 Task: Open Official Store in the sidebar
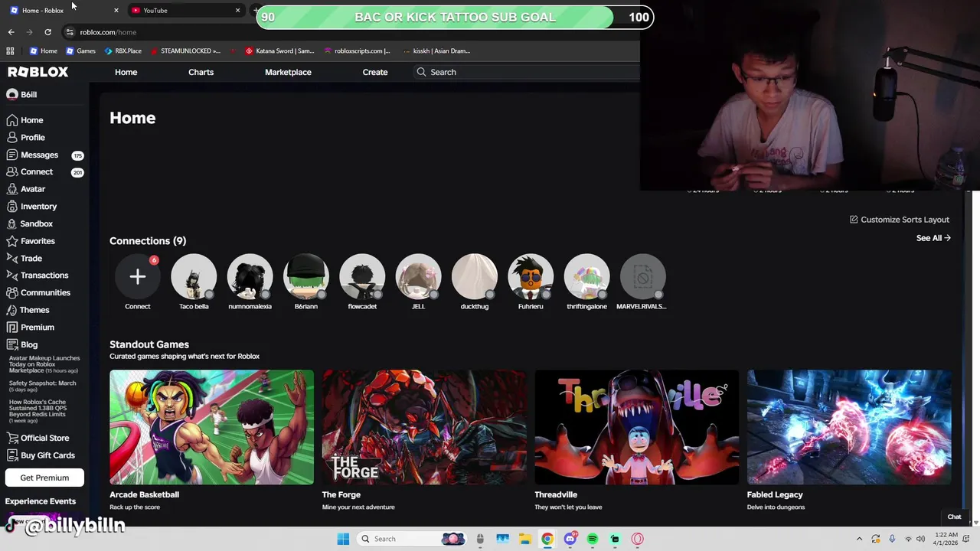(38, 438)
